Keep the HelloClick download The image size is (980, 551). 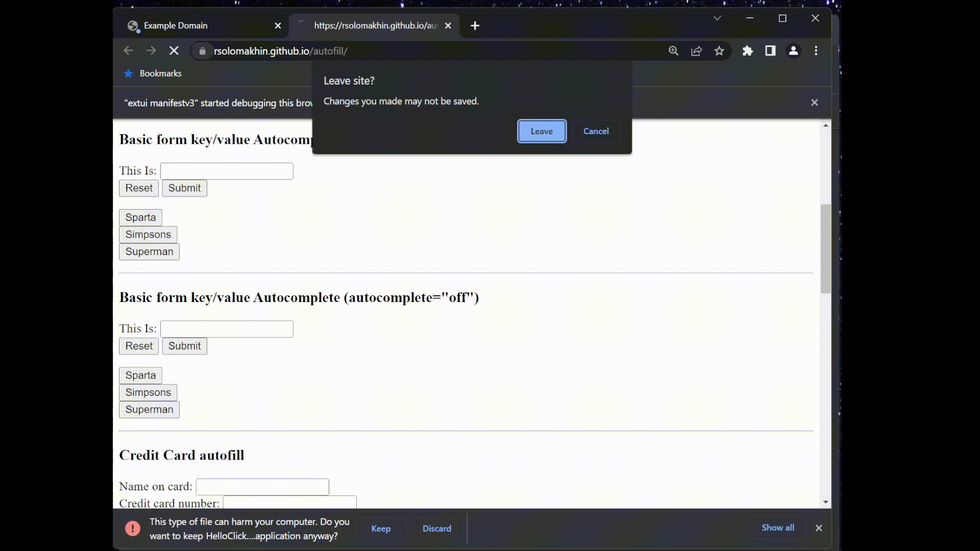point(381,529)
